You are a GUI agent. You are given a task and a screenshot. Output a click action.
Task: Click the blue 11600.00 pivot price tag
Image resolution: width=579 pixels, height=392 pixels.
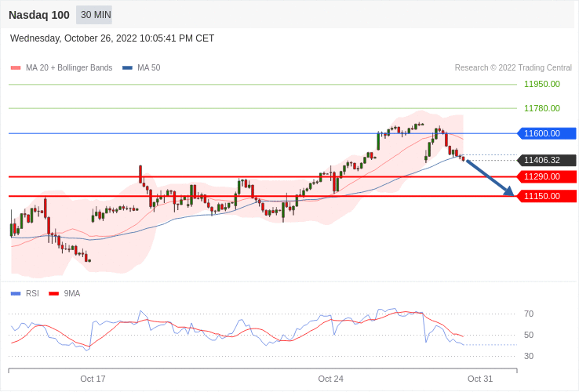click(547, 133)
